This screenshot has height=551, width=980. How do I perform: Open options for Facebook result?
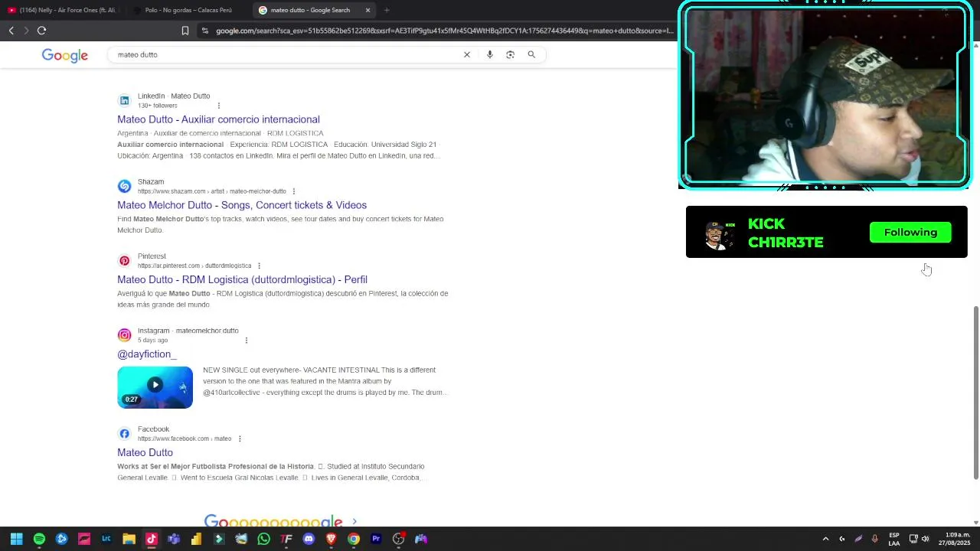click(240, 439)
